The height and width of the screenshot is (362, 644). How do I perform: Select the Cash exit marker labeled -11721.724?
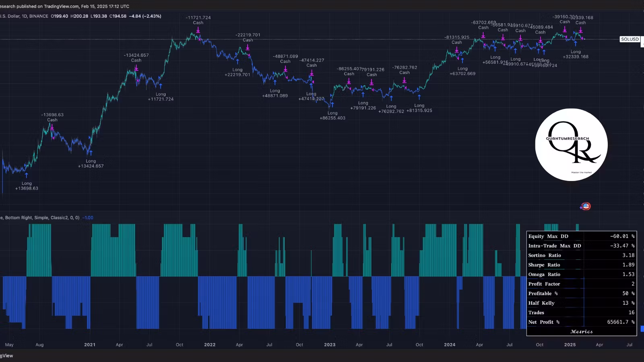tap(198, 30)
